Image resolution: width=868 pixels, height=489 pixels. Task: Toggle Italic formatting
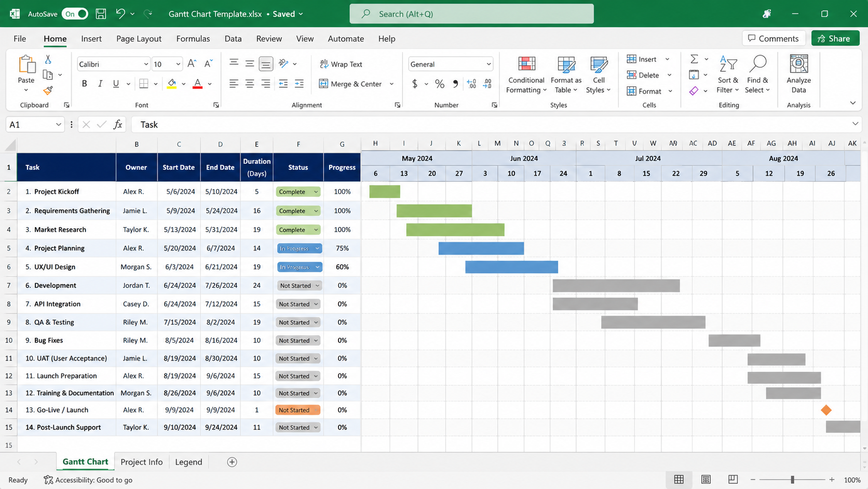[x=100, y=84]
